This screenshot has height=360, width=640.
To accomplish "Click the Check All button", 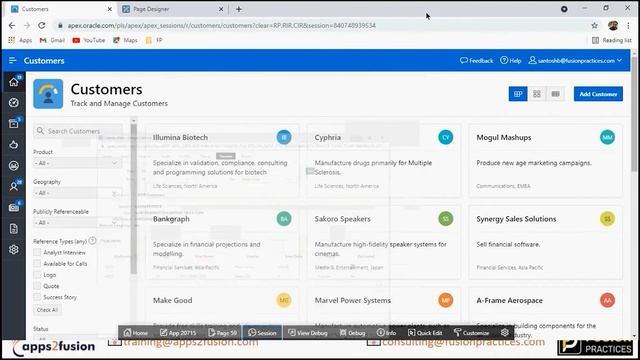I will coord(47,310).
